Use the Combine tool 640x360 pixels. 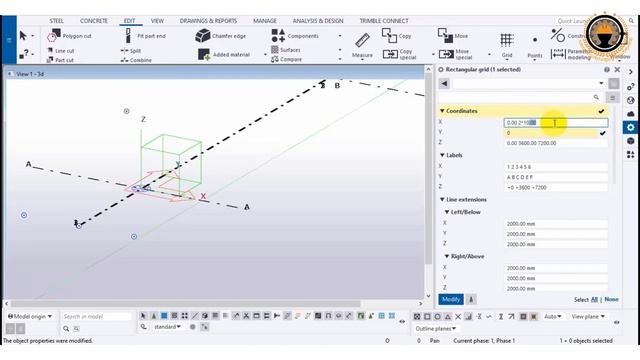[136, 60]
